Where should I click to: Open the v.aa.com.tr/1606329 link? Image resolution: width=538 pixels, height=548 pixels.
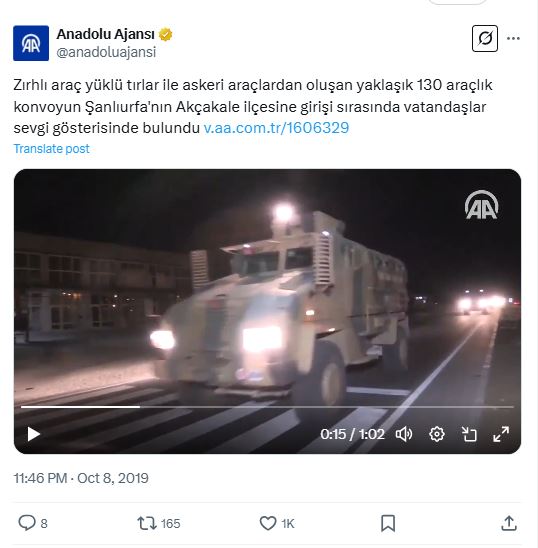point(276,128)
